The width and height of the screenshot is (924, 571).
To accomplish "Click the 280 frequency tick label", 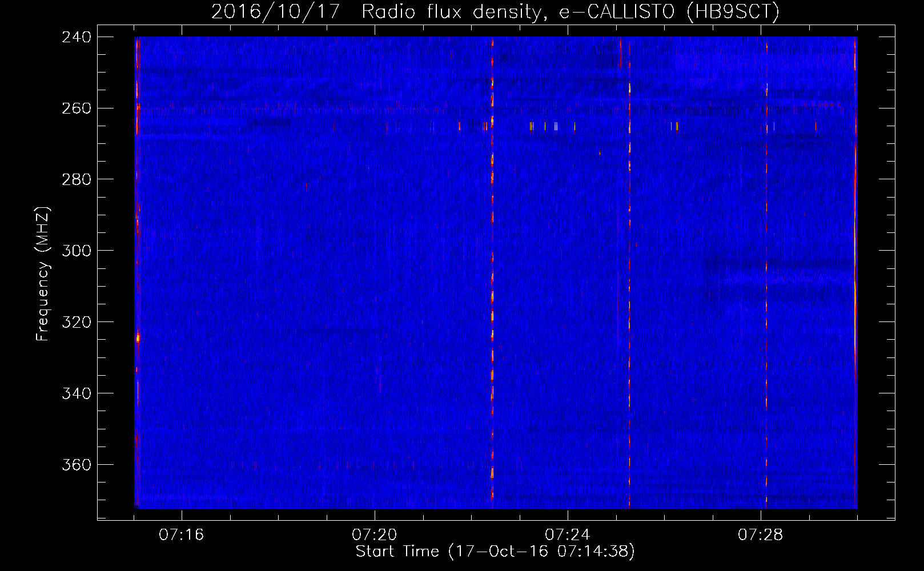I will point(77,180).
